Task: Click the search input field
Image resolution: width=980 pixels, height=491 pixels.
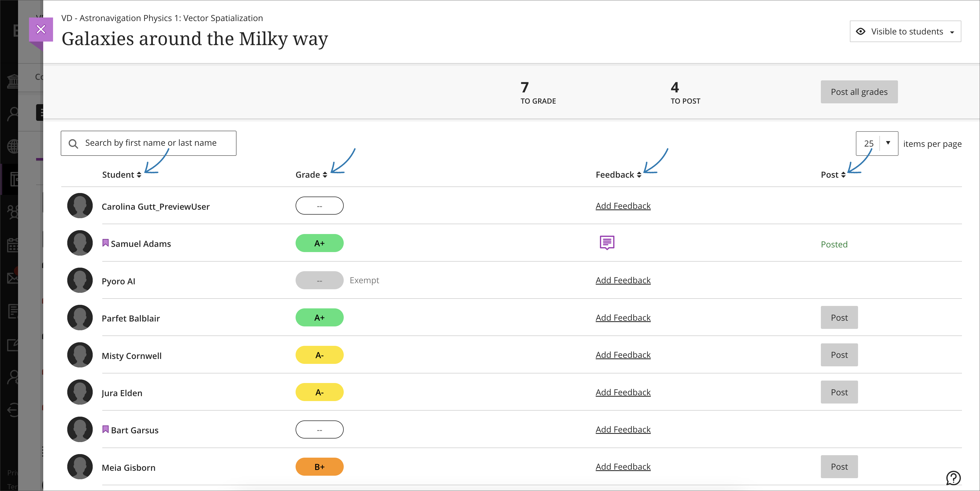Action: pyautogui.click(x=148, y=143)
